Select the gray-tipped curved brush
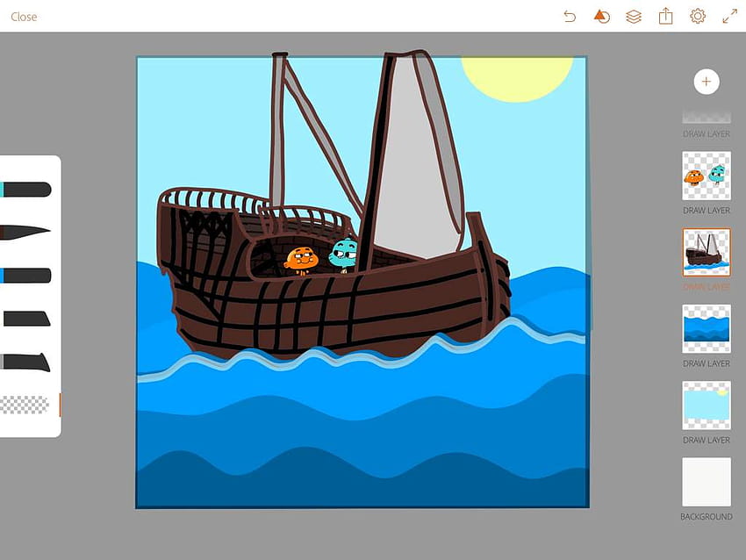746x560 pixels. coord(25,363)
